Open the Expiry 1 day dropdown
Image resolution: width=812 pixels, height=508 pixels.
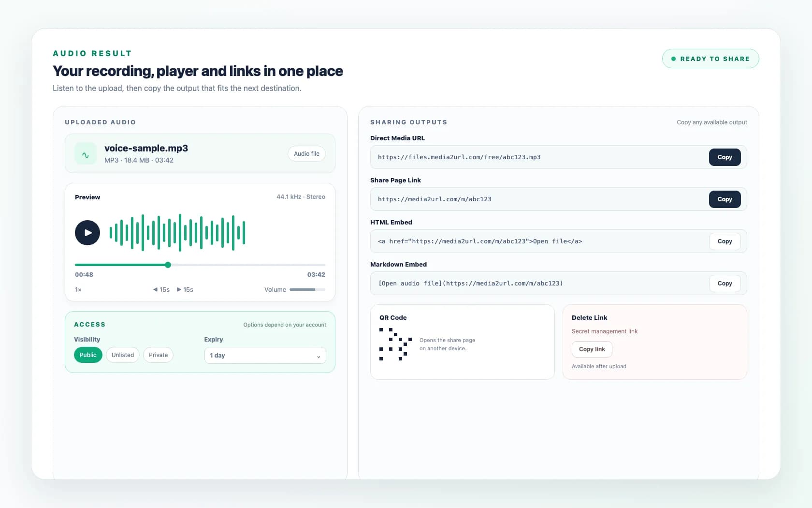(265, 356)
